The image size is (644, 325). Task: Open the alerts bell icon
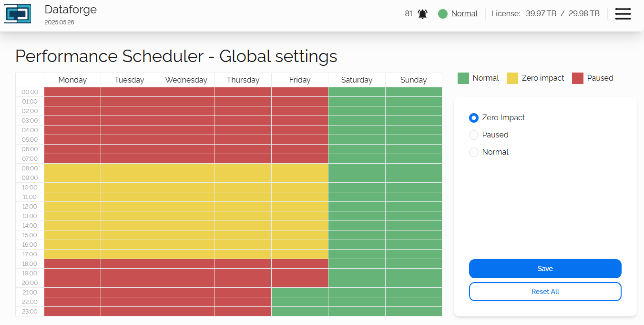pos(422,14)
